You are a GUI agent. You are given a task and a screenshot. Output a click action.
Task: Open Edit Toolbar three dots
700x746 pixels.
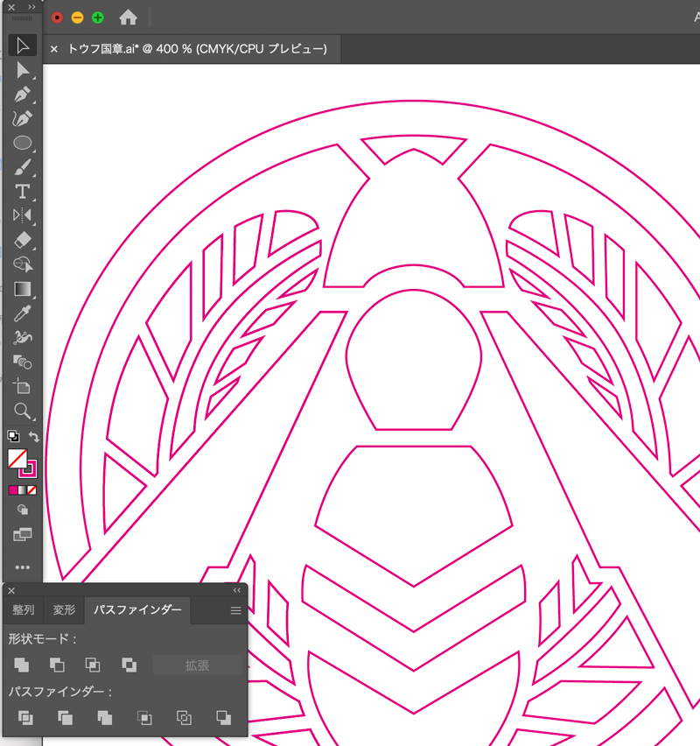tap(23, 567)
